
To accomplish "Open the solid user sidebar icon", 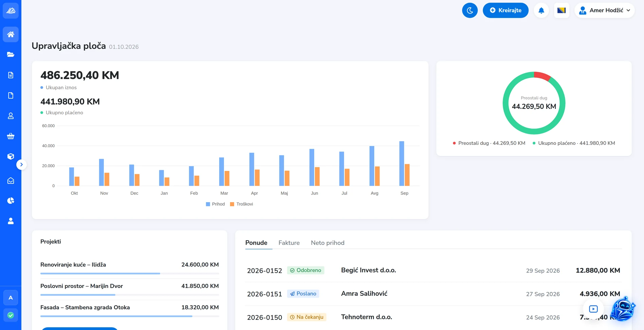I will pyautogui.click(x=11, y=221).
